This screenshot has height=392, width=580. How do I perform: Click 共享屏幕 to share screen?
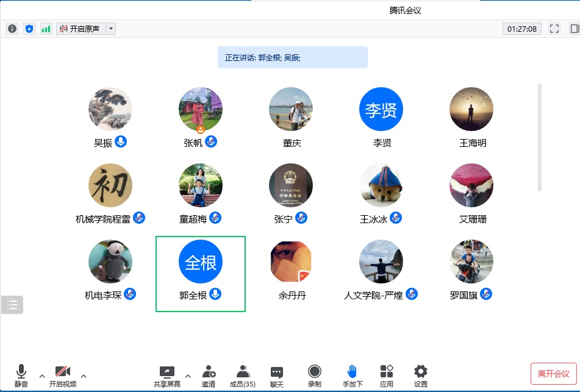166,375
